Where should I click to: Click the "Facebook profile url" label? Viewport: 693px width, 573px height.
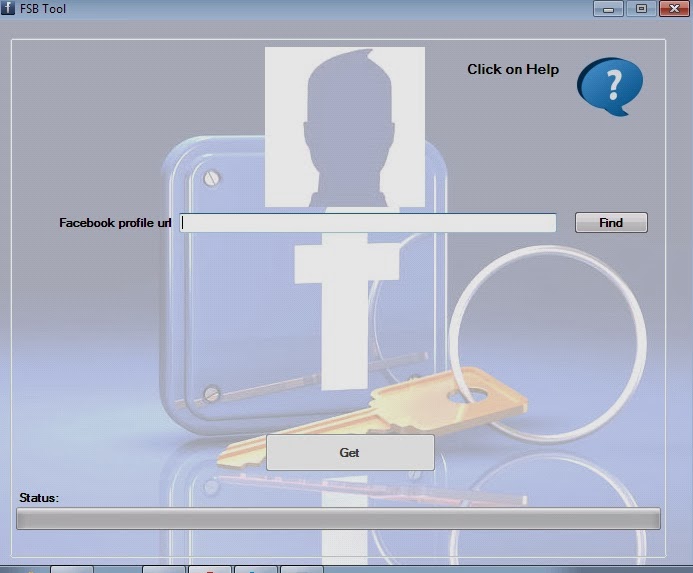115,223
